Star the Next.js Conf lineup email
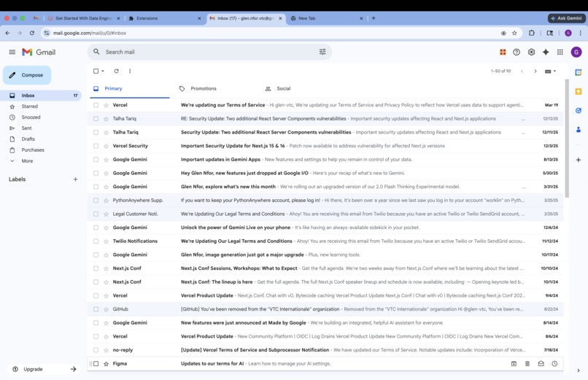This screenshot has width=588, height=380. 106,282
